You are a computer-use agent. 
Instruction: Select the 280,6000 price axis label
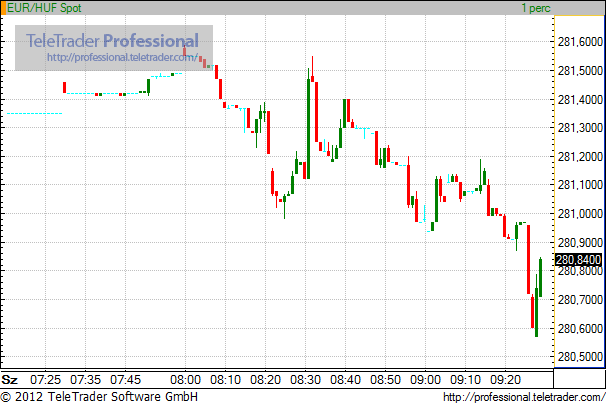[580, 329]
